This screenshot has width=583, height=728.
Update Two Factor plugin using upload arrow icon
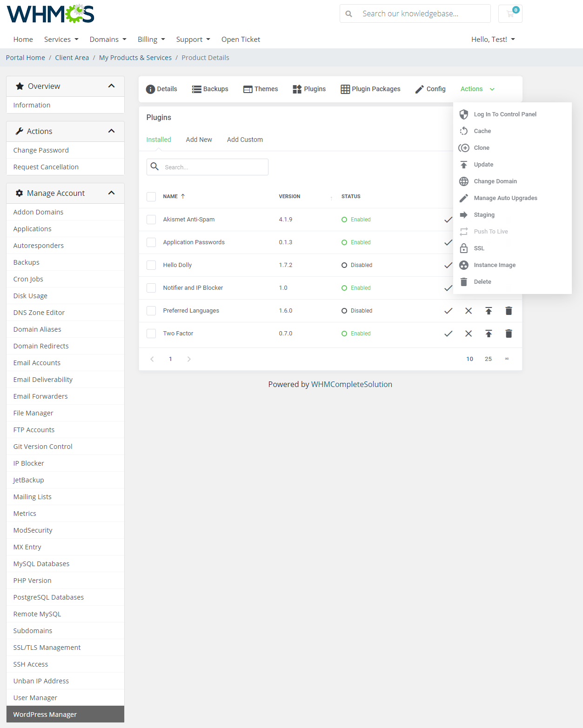point(489,334)
